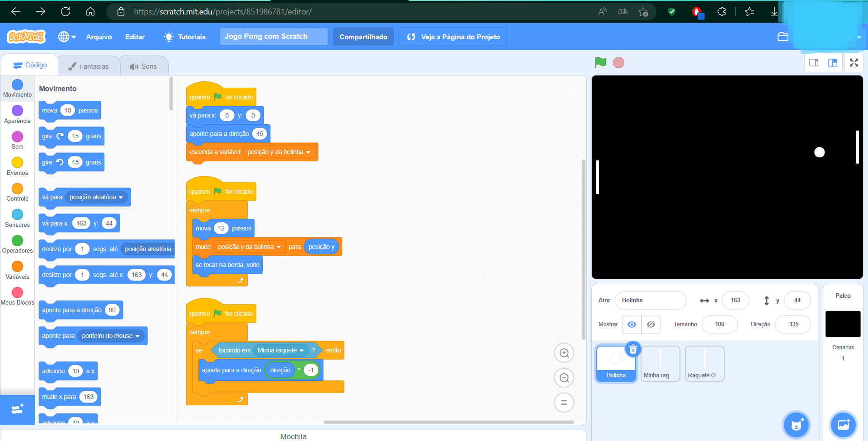Open the add extension button

[x=17, y=409]
